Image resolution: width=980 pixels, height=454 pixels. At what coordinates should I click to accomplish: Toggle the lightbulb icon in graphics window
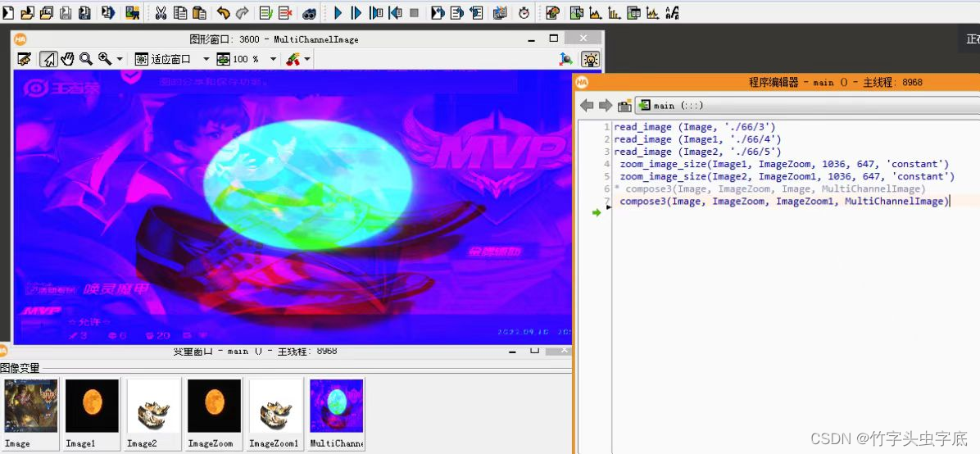(x=590, y=59)
